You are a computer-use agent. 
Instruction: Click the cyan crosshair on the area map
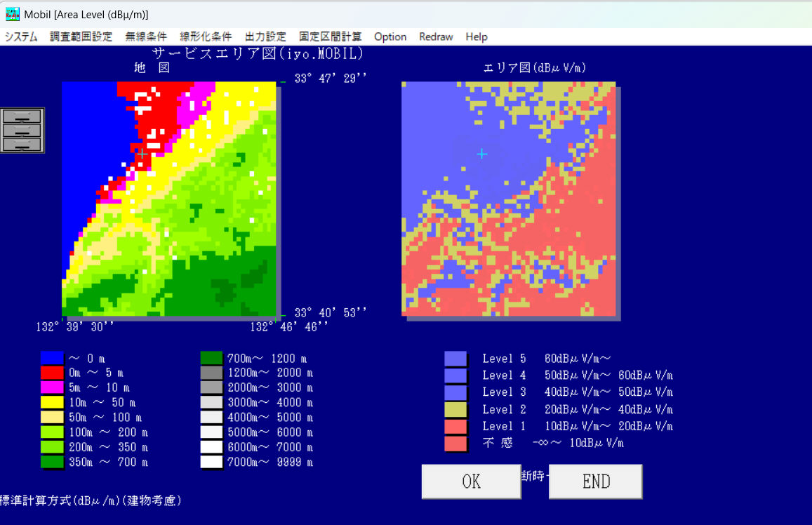click(482, 154)
